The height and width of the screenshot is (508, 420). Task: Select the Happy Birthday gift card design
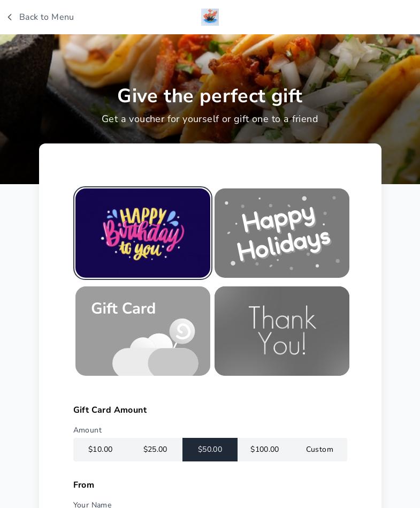click(x=143, y=233)
